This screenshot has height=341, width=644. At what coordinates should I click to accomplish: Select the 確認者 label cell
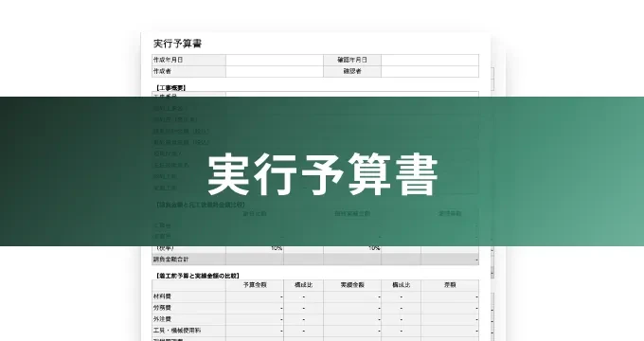[x=352, y=71]
